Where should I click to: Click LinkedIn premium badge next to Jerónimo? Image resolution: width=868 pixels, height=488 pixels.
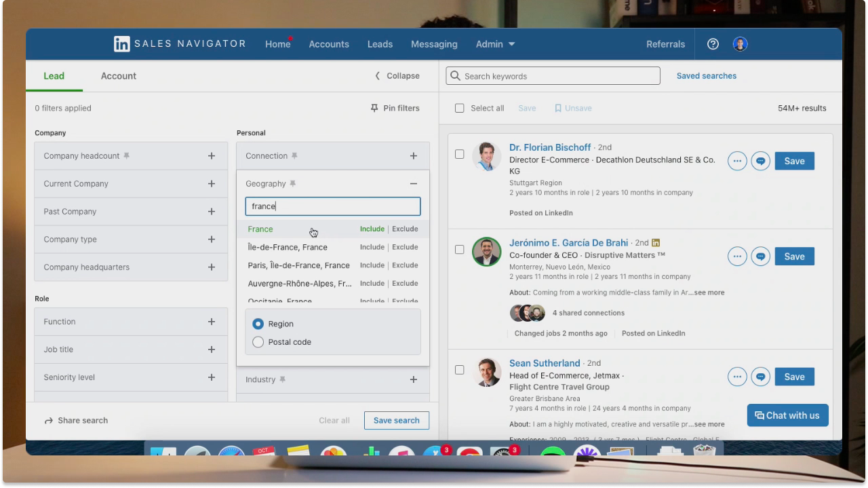(656, 242)
